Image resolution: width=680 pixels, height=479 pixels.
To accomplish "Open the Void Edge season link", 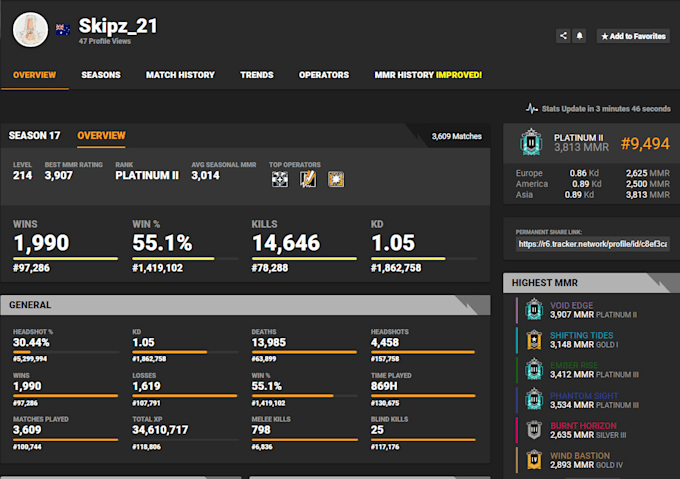I will click(571, 305).
